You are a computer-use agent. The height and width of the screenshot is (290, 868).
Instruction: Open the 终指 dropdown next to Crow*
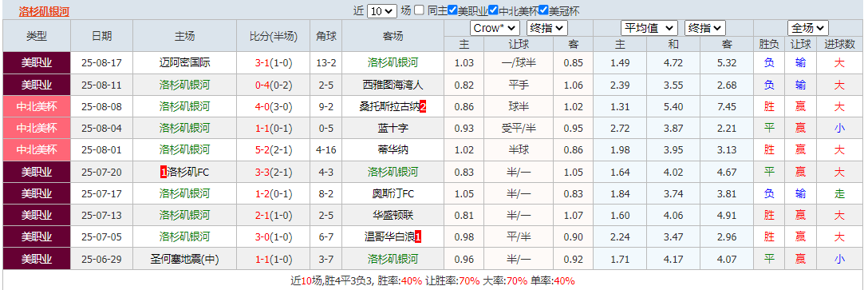pos(547,28)
